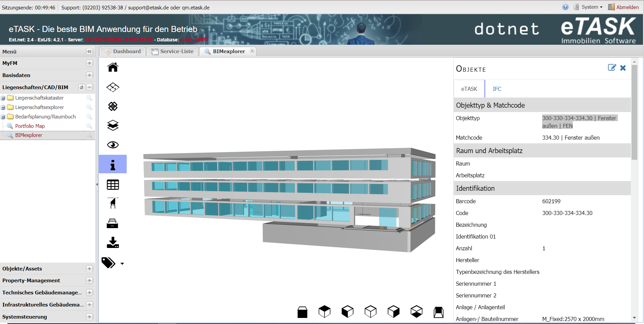Select fourth wireframe cube view icon
Viewport: 644px width, 324px height.
pos(370,312)
